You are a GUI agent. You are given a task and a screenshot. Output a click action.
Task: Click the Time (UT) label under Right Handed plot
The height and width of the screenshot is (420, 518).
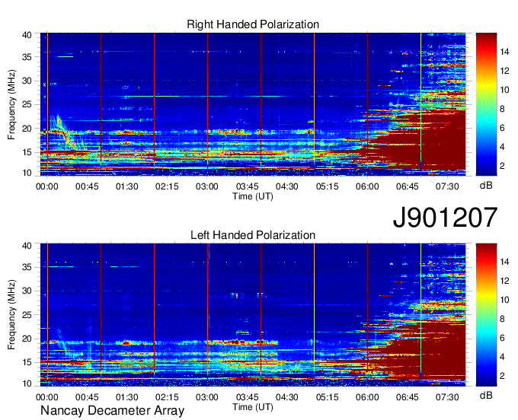pyautogui.click(x=253, y=196)
